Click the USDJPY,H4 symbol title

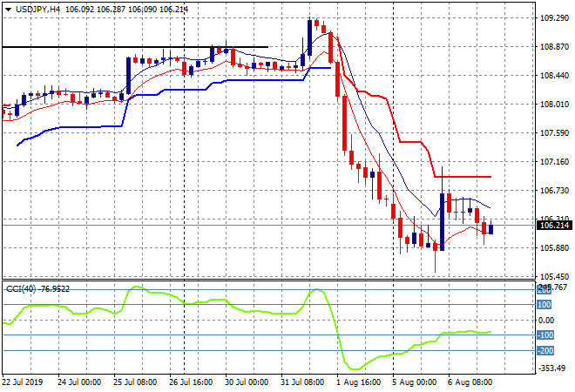[37, 10]
